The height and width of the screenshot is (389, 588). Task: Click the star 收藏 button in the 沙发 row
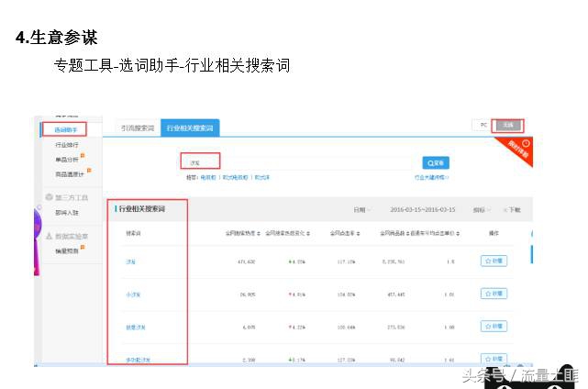pos(494,261)
